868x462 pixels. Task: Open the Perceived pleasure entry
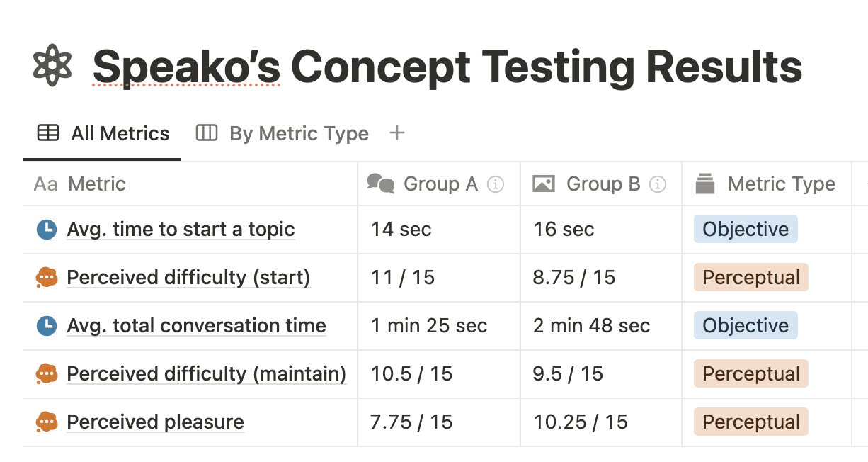point(155,422)
